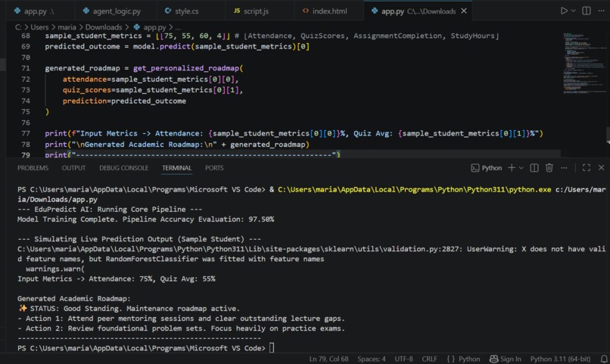610x364 pixels.
Task: Click the maria breadcrumb segment
Action: click(67, 27)
